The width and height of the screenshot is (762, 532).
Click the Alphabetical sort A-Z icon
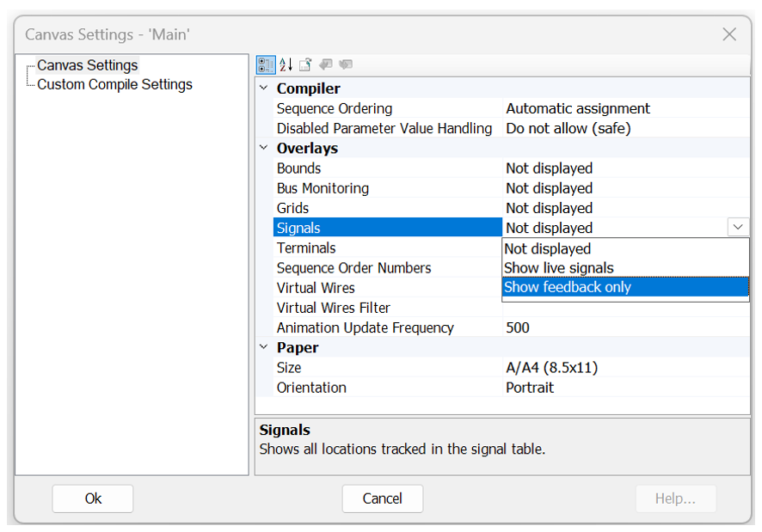point(286,65)
